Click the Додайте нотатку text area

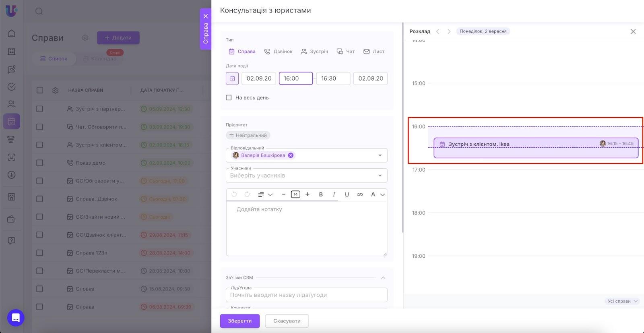[307, 228]
